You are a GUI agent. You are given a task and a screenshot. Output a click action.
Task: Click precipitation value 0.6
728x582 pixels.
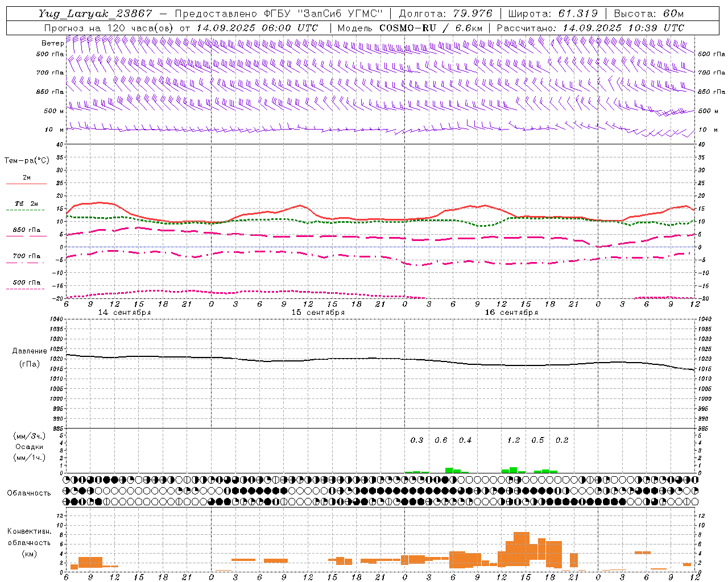(x=441, y=440)
